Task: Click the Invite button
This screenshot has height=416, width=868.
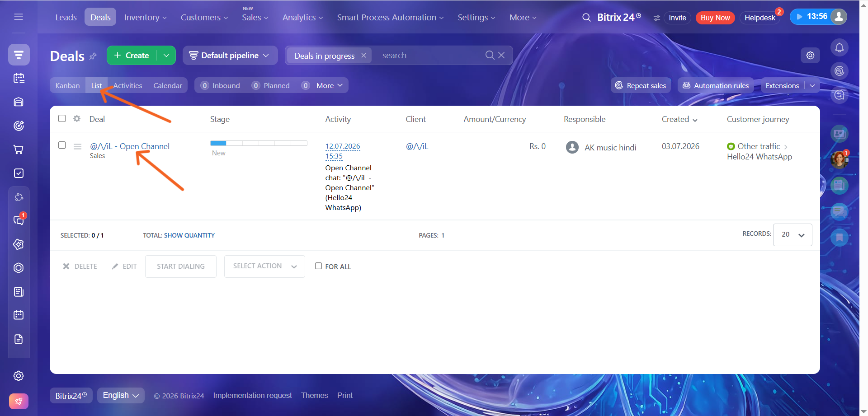Action: [x=677, y=18]
